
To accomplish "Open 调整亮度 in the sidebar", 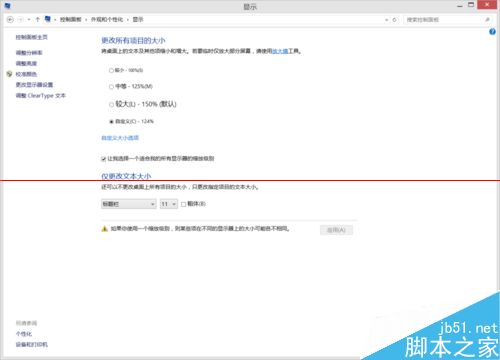I will click(26, 63).
